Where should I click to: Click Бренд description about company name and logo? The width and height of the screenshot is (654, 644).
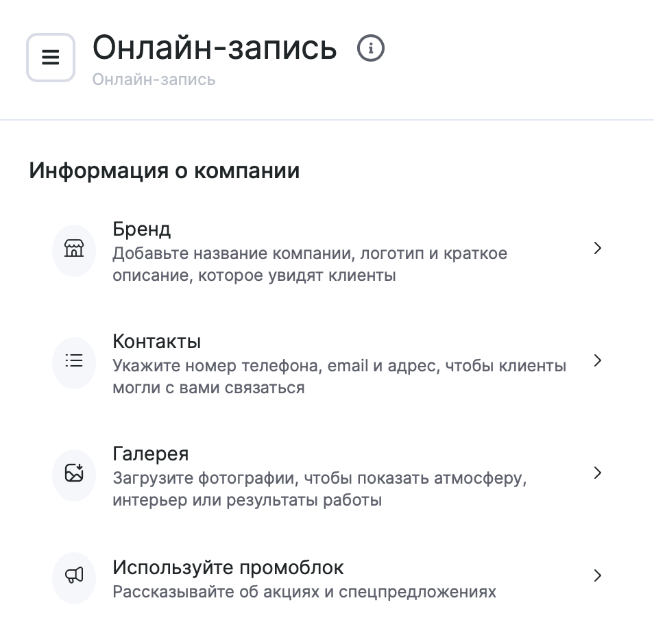(310, 264)
